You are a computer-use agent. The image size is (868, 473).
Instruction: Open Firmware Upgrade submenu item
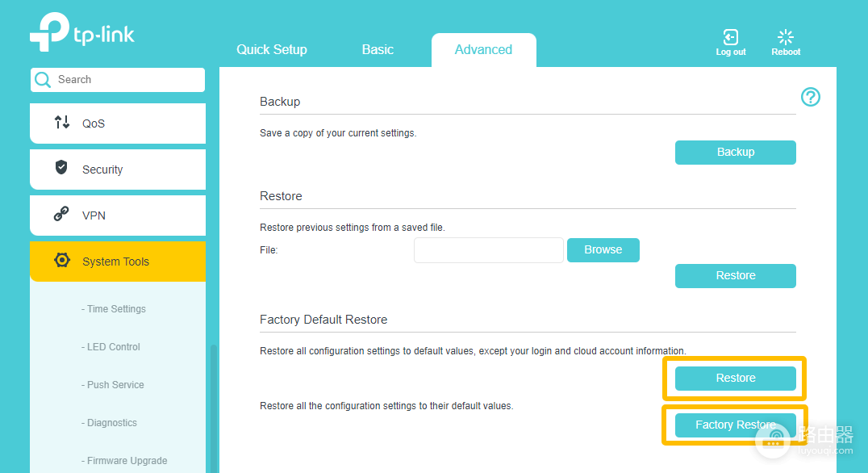pyautogui.click(x=124, y=461)
